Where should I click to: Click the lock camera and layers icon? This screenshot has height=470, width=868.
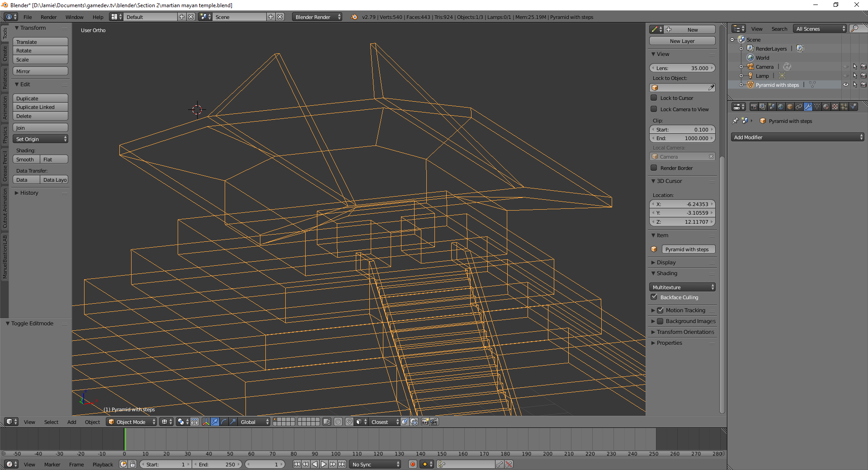point(327,422)
